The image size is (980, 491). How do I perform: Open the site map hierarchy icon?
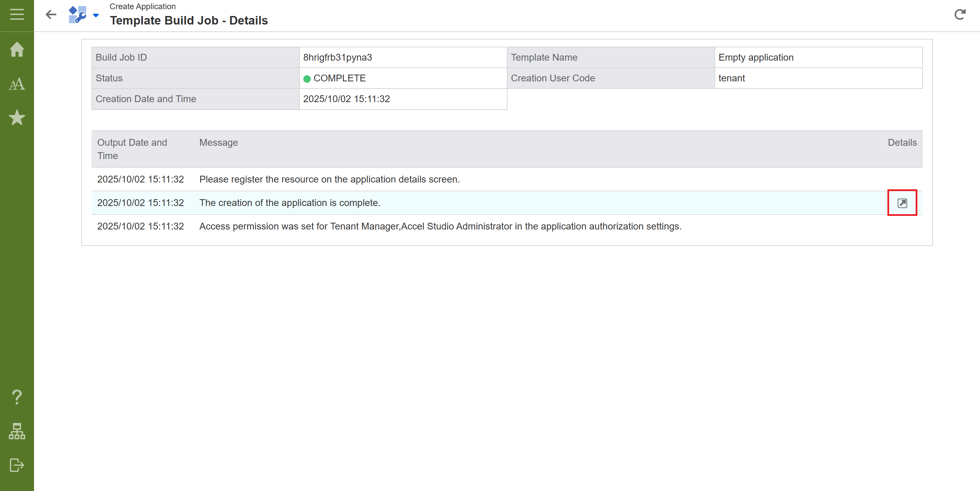[17, 431]
